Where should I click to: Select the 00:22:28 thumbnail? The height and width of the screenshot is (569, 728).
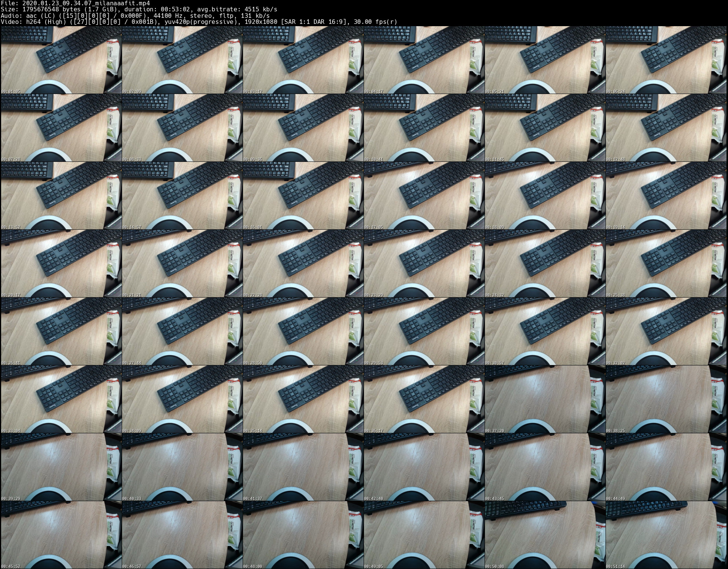[303, 263]
